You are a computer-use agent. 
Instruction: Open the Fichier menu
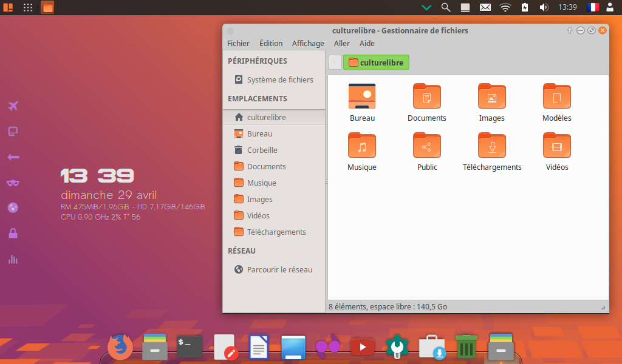point(238,43)
